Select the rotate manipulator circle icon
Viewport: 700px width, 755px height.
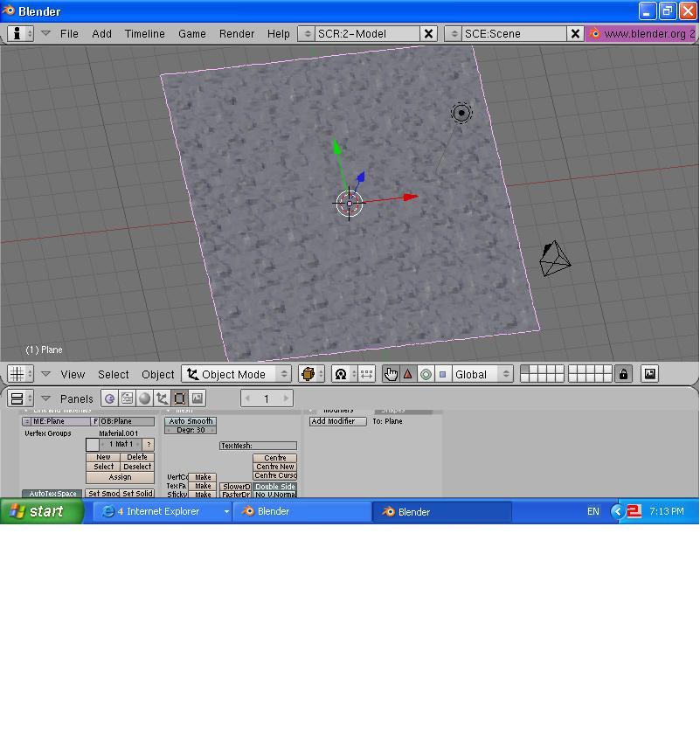(x=426, y=374)
